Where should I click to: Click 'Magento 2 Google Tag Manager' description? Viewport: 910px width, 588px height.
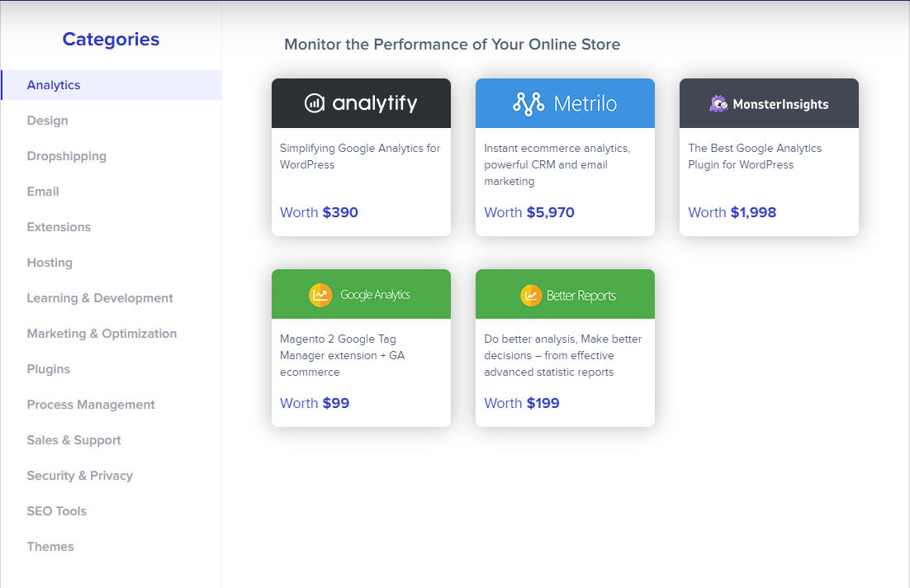click(343, 355)
